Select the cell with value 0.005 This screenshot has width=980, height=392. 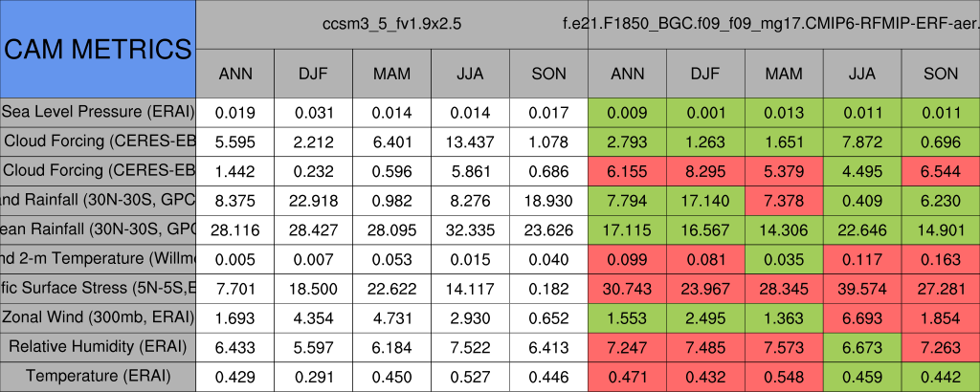235,258
